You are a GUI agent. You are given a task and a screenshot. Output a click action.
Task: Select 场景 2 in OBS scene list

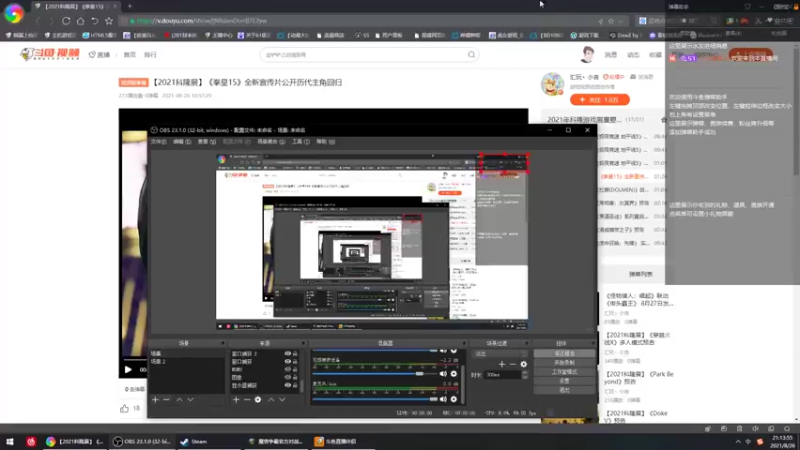(x=158, y=362)
